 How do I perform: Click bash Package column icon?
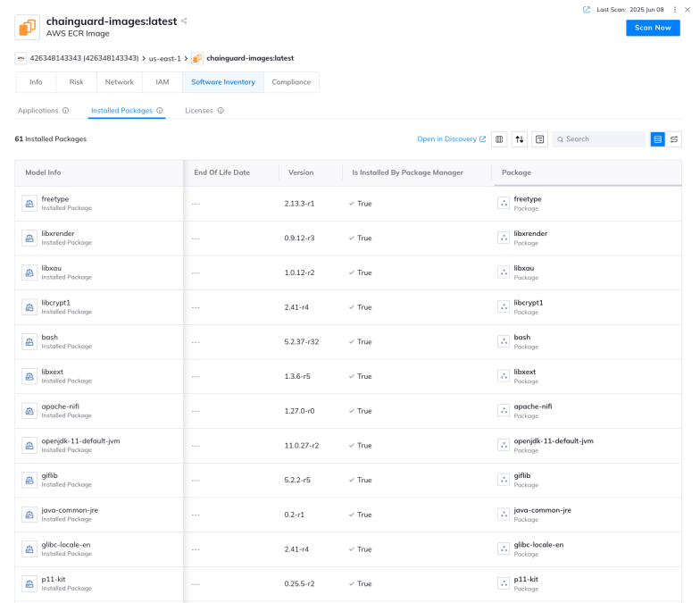click(x=504, y=341)
